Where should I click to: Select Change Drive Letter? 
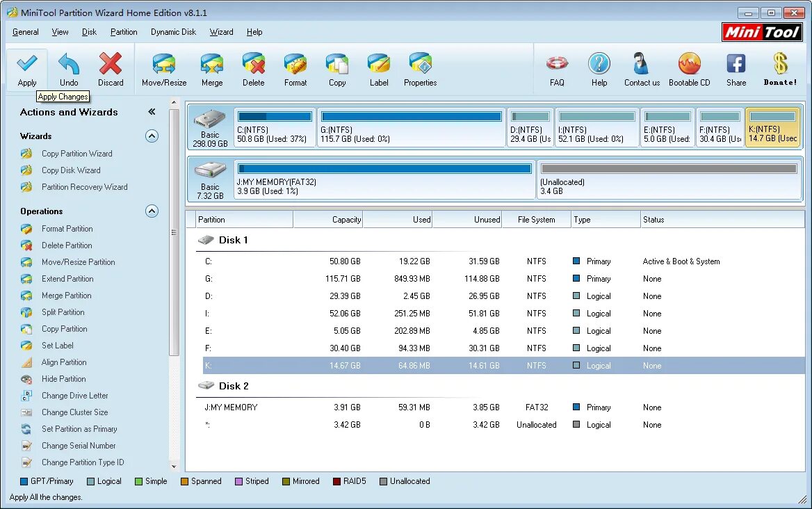point(74,396)
